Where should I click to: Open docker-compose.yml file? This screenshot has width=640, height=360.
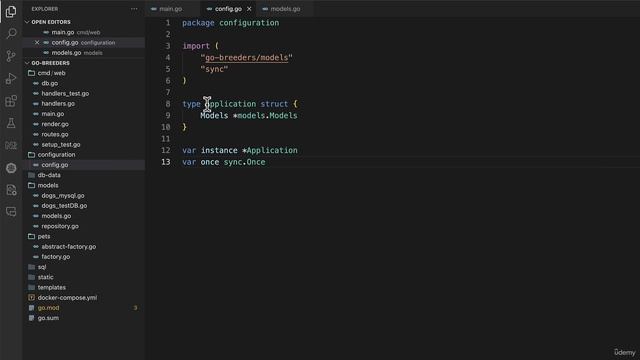click(67, 298)
